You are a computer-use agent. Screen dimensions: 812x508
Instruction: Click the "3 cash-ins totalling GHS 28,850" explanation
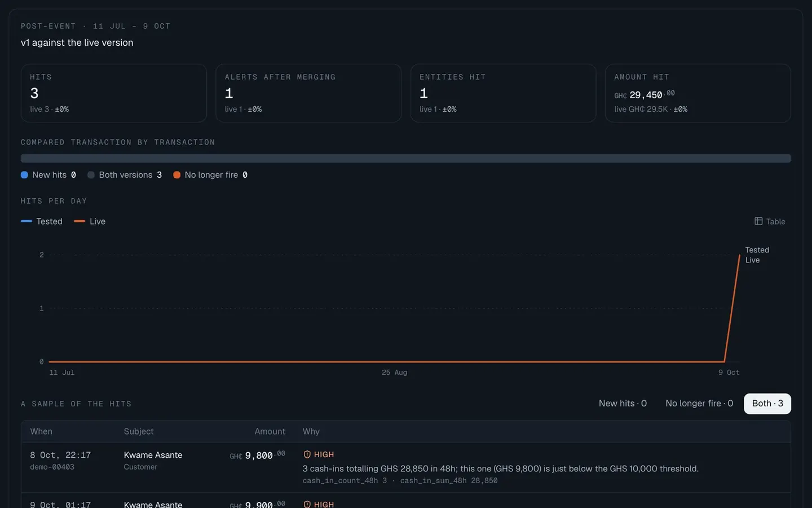501,468
